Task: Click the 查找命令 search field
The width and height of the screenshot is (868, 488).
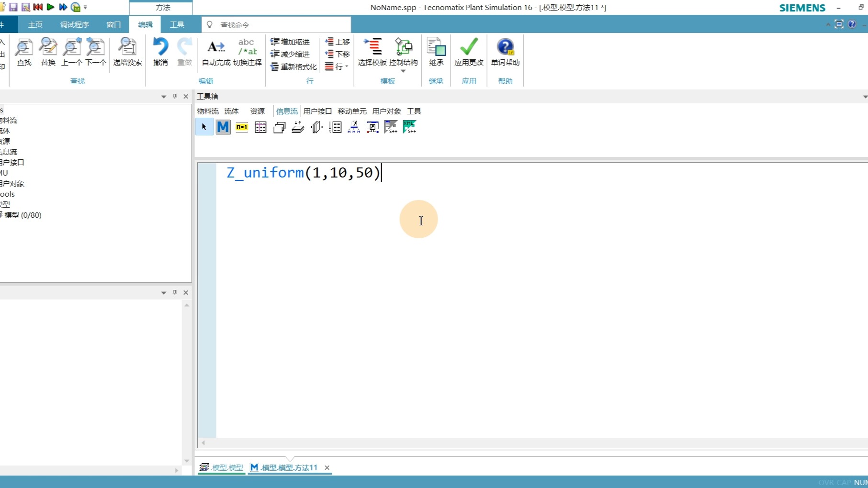Action: coord(276,24)
